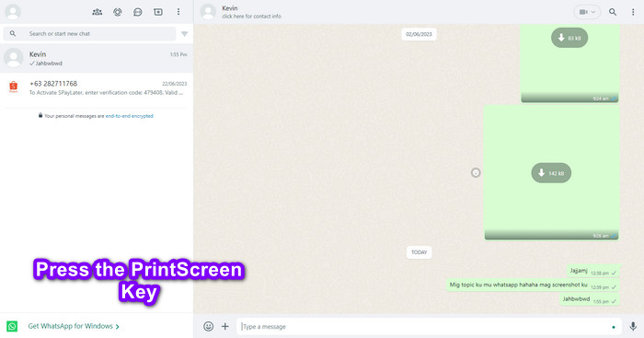Open Kevin's contact info from header

pos(251,12)
